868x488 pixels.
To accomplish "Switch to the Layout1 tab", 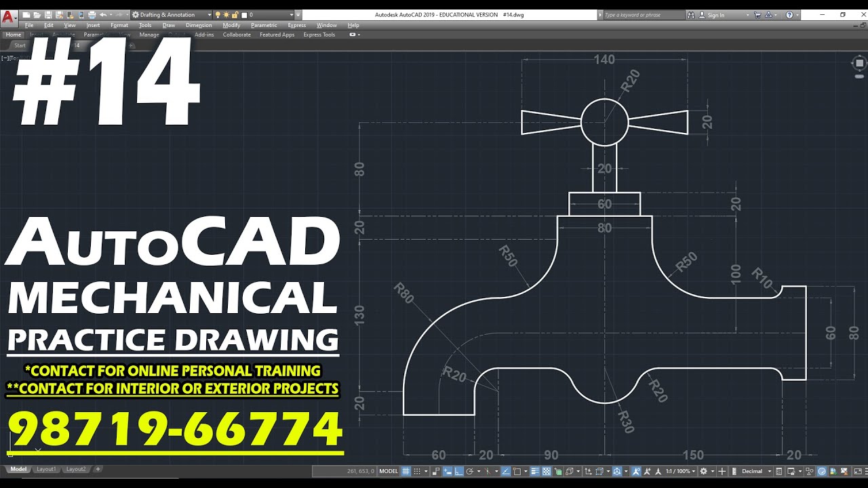I will 46,469.
